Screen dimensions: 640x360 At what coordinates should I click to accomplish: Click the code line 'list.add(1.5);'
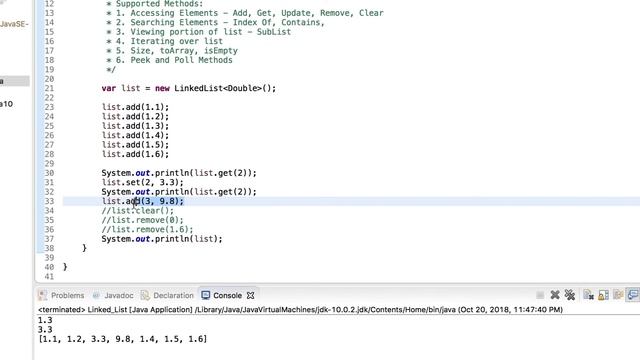click(x=135, y=144)
